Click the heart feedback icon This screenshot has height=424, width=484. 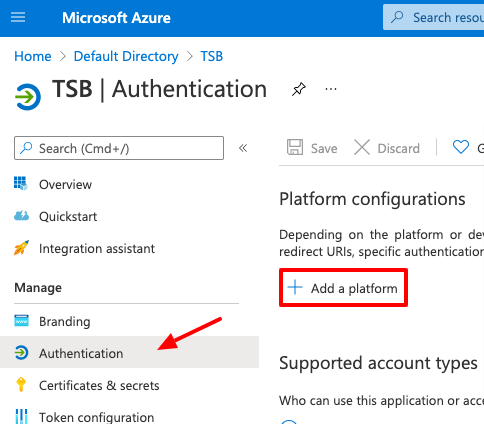point(461,147)
